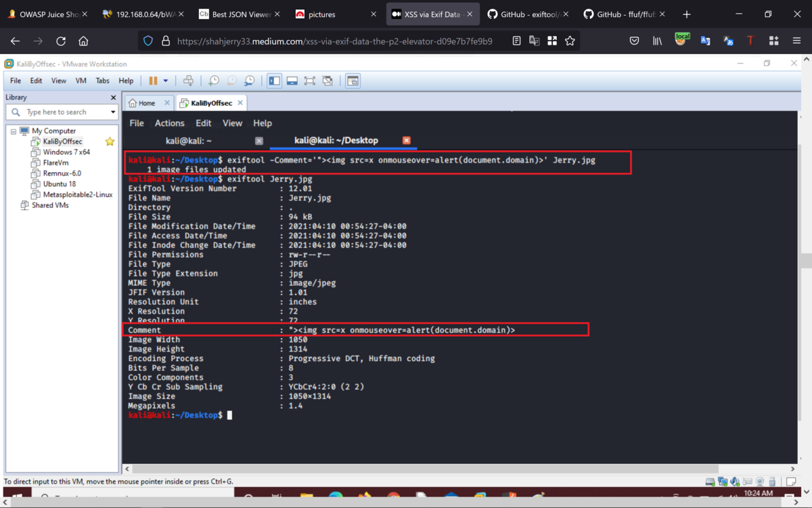Click the revert to snapshot icon

(231, 81)
